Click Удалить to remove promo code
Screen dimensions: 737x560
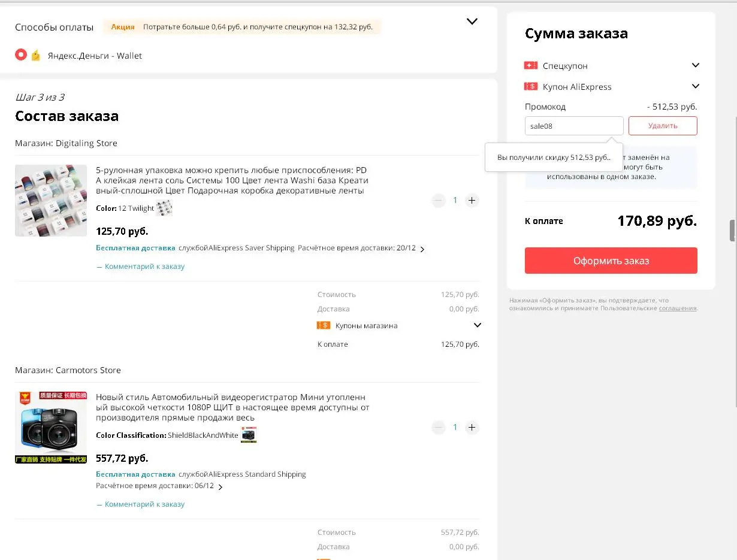point(663,126)
